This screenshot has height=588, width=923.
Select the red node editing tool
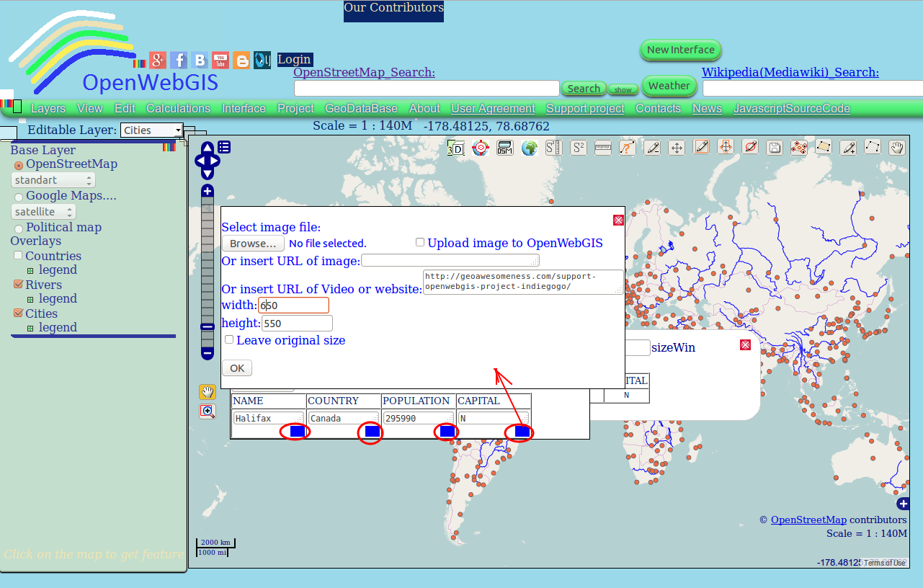click(x=799, y=148)
